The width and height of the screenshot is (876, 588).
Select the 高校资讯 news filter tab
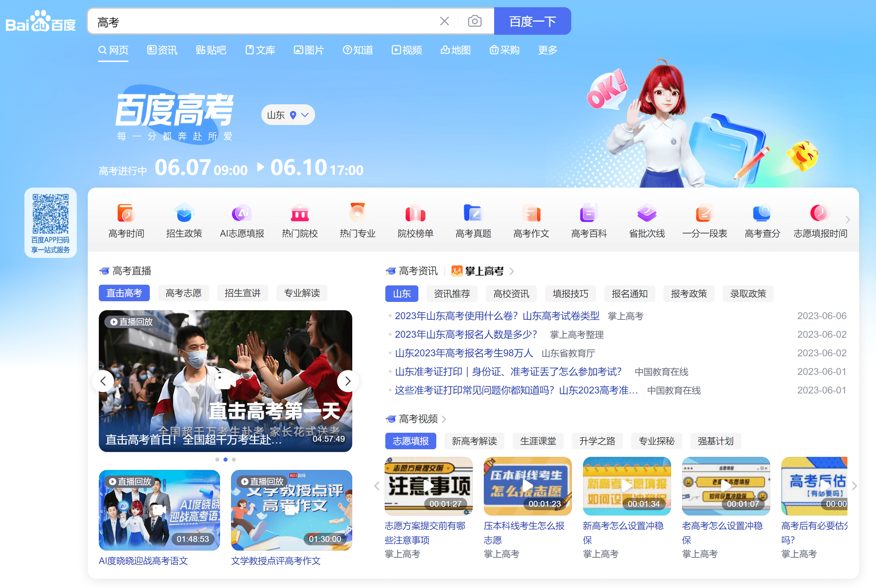[x=511, y=294]
